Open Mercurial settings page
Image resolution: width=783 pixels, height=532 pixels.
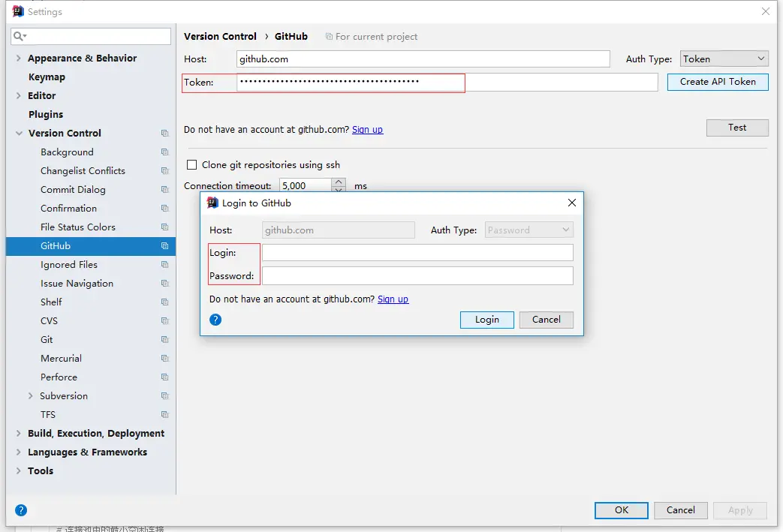pyautogui.click(x=61, y=359)
